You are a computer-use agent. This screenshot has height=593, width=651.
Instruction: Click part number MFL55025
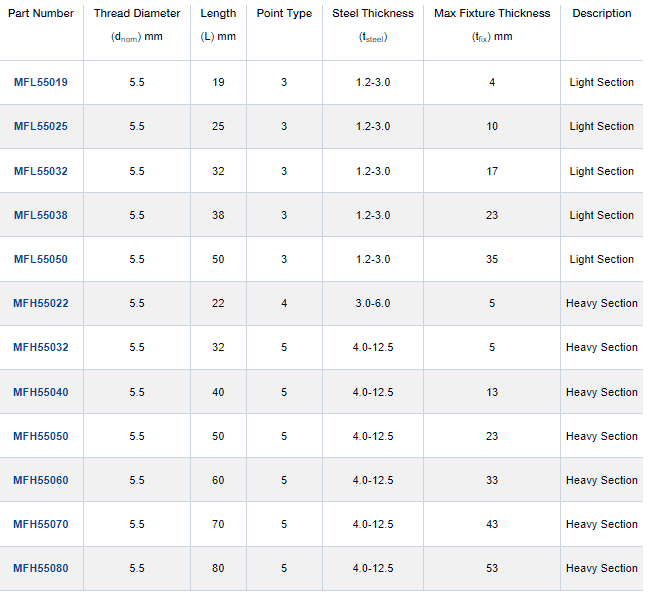[x=41, y=127]
